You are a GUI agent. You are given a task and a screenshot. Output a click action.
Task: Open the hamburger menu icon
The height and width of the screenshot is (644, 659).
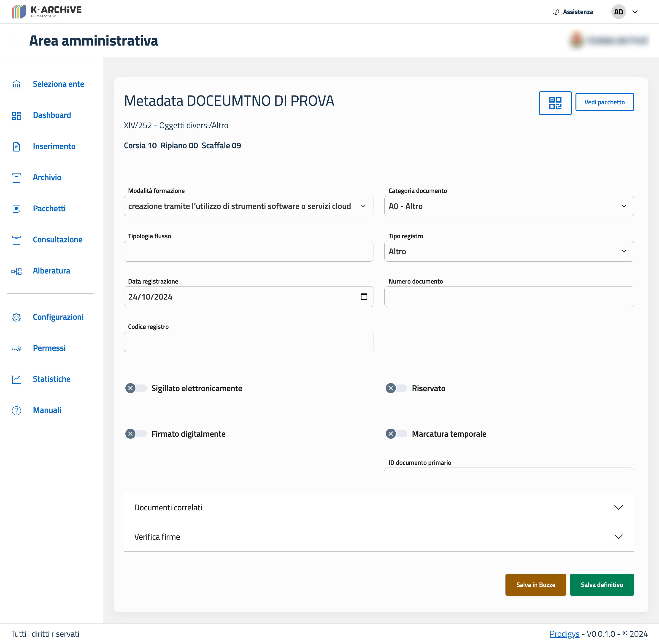click(x=16, y=42)
